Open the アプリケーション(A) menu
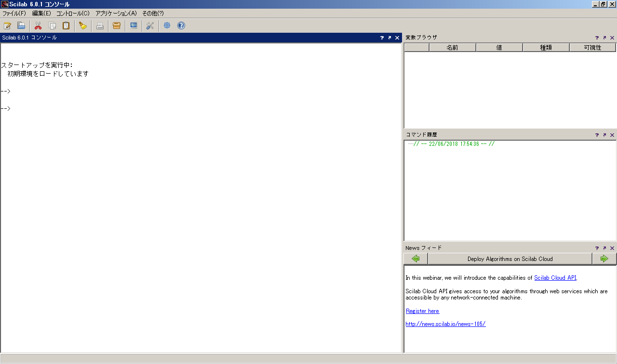This screenshot has height=364, width=617. [116, 13]
